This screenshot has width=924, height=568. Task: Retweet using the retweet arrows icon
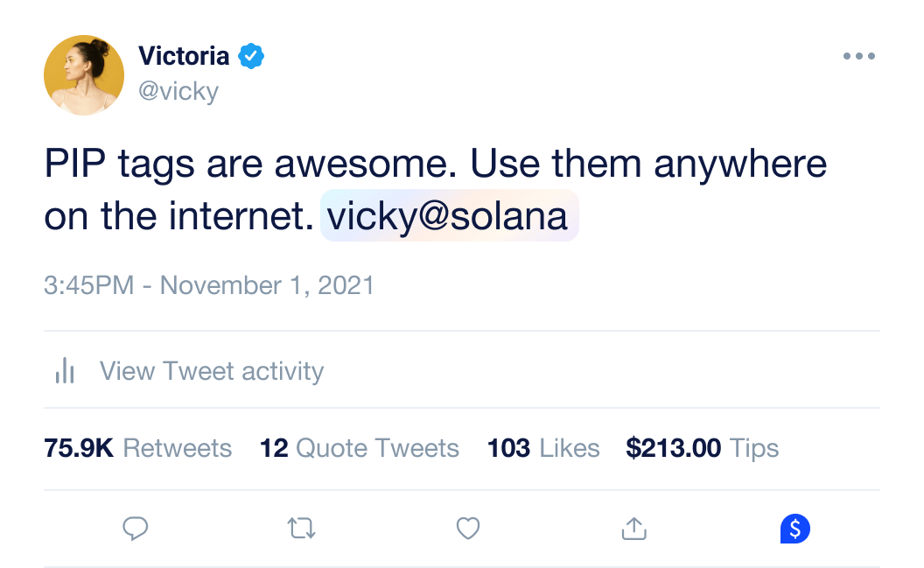[302, 528]
